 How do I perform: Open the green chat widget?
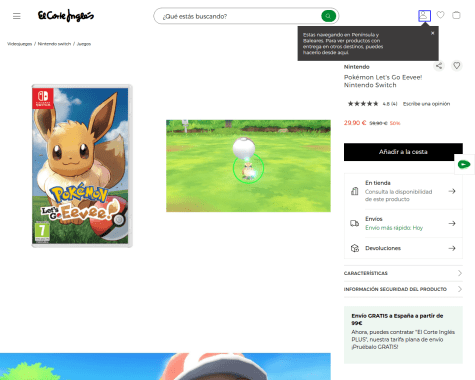pos(464,164)
